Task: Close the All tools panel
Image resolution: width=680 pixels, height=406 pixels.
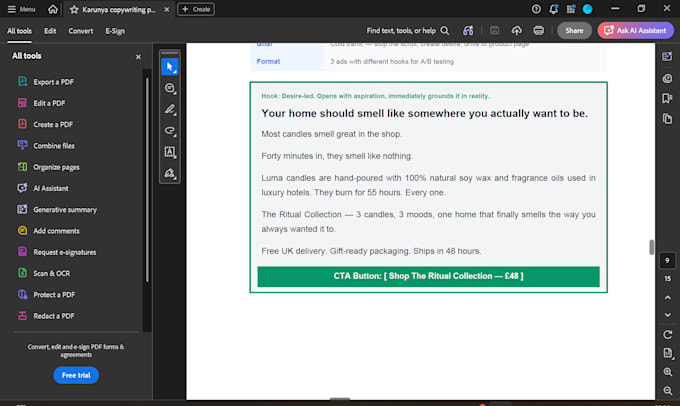Action: click(x=138, y=57)
